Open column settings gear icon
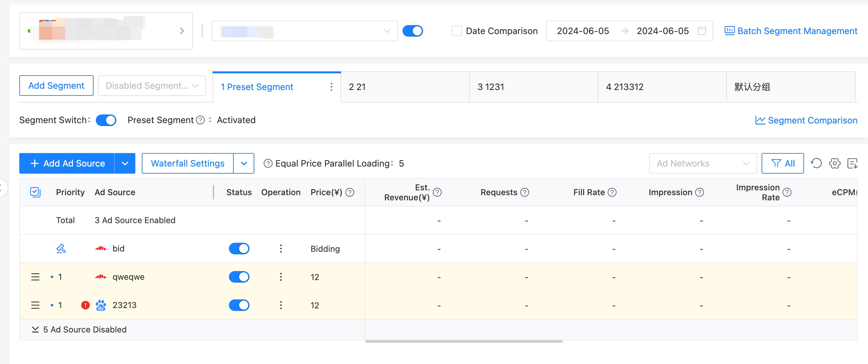 point(835,163)
